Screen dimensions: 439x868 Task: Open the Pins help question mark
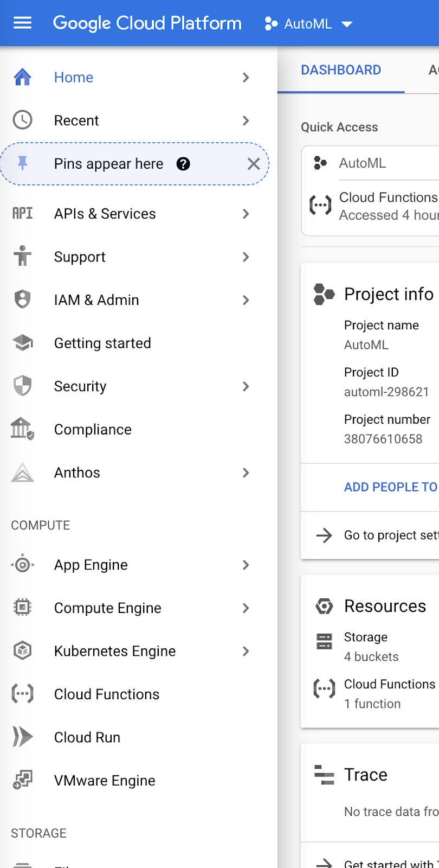click(183, 164)
